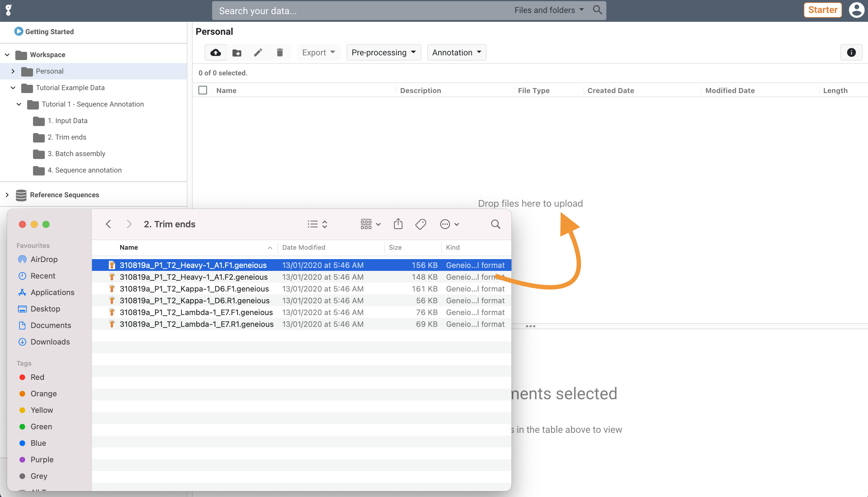Open the Pre-processing dropdown

pyautogui.click(x=384, y=53)
